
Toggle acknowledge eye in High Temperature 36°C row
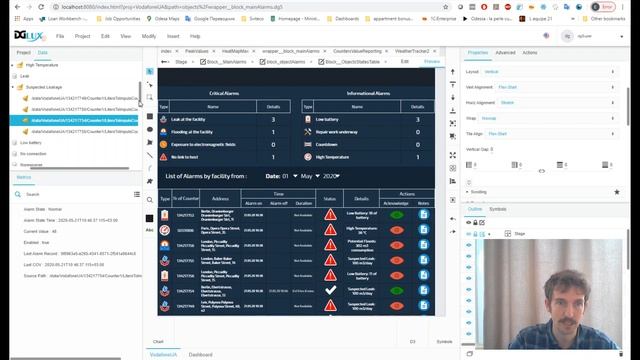tap(396, 230)
